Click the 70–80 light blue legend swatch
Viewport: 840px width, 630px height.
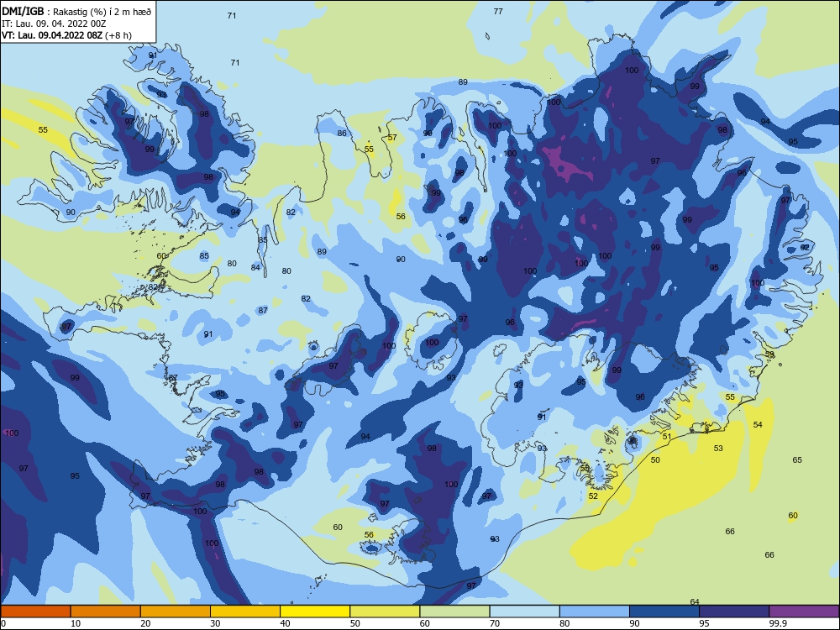[x=524, y=612]
